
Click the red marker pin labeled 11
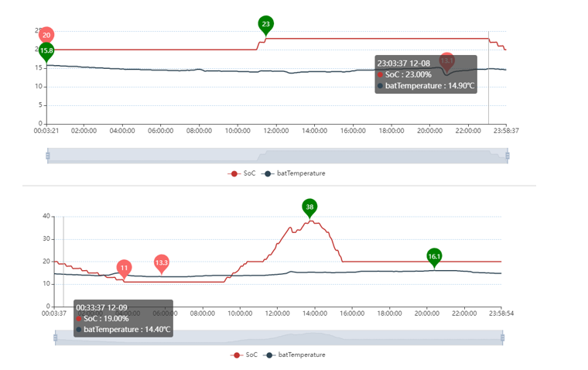(x=124, y=268)
